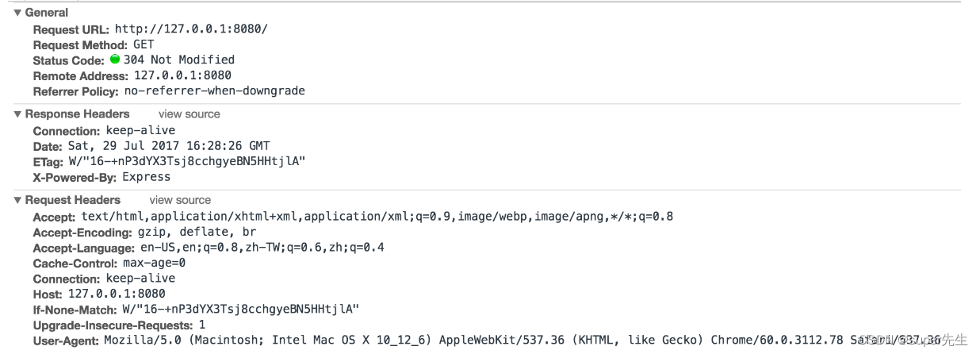Select the ETag header value

coord(187,161)
